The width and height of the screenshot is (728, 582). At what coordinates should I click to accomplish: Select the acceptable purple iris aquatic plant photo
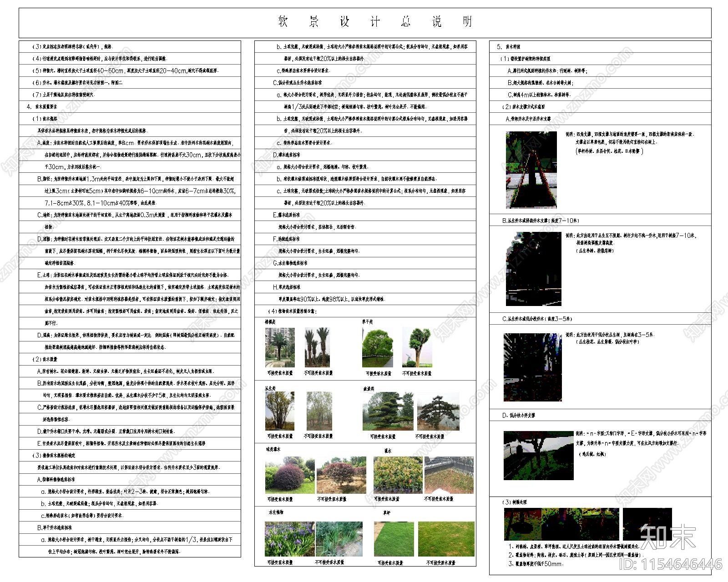pos(290,539)
